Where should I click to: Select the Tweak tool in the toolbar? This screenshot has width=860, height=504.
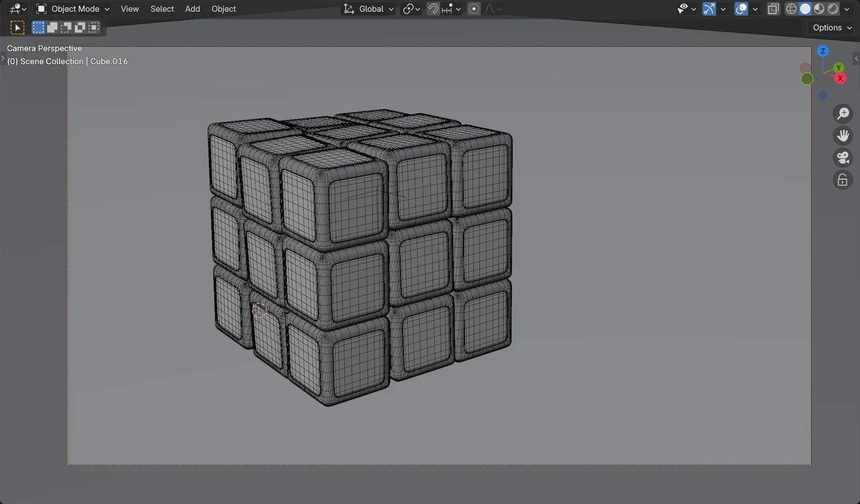tap(18, 27)
